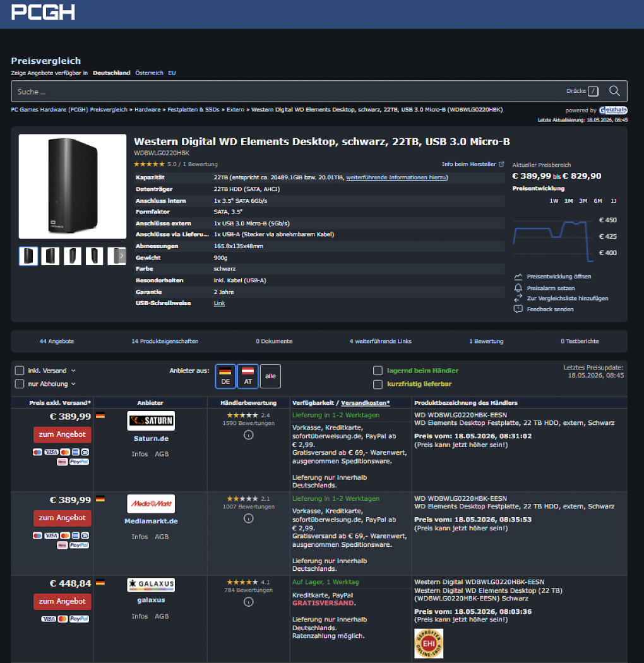This screenshot has height=663, width=644.
Task: Click the MediaMarkt shop logo
Action: (x=151, y=504)
